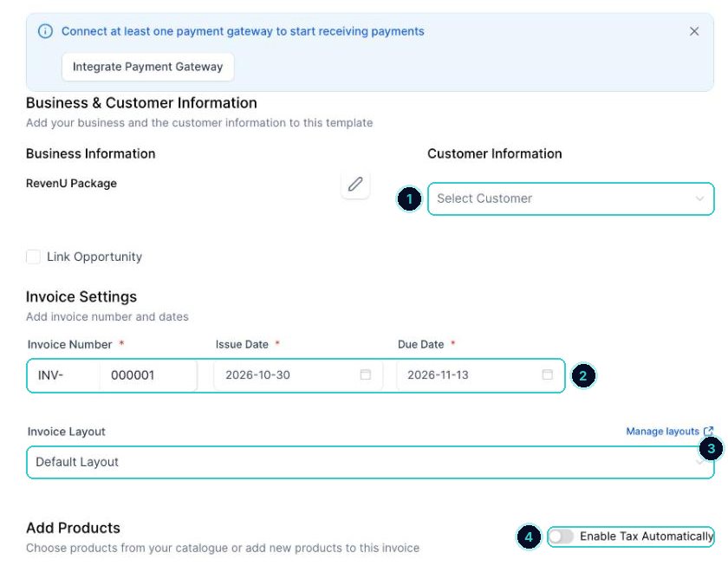
Task: Click the 000001 invoice number field
Action: [148, 375]
